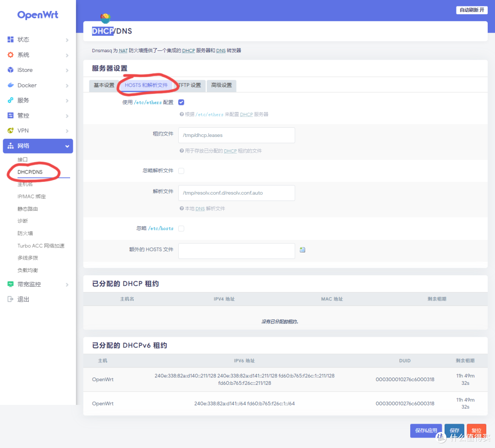Viewport: 495px width, 448px height.
Task: Click the 保存&应用 button
Action: (426, 431)
